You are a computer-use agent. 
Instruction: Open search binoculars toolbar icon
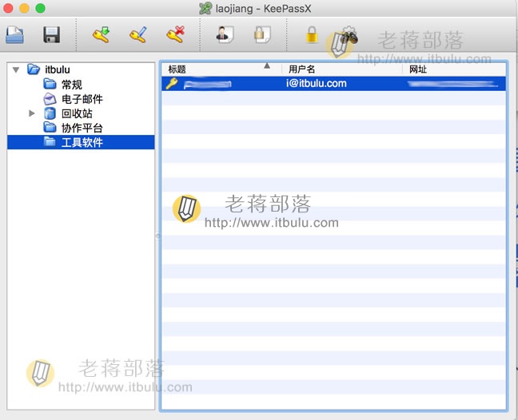[x=349, y=35]
